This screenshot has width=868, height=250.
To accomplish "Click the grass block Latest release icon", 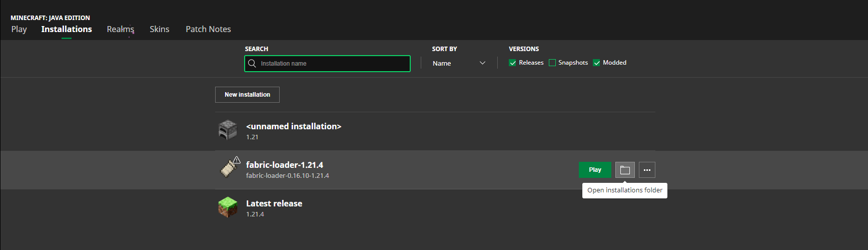I will 228,207.
